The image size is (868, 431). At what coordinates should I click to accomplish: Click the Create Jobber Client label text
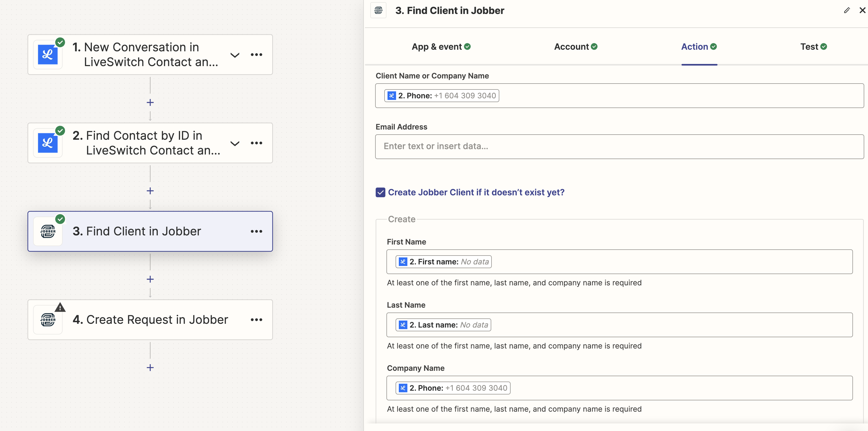click(476, 192)
